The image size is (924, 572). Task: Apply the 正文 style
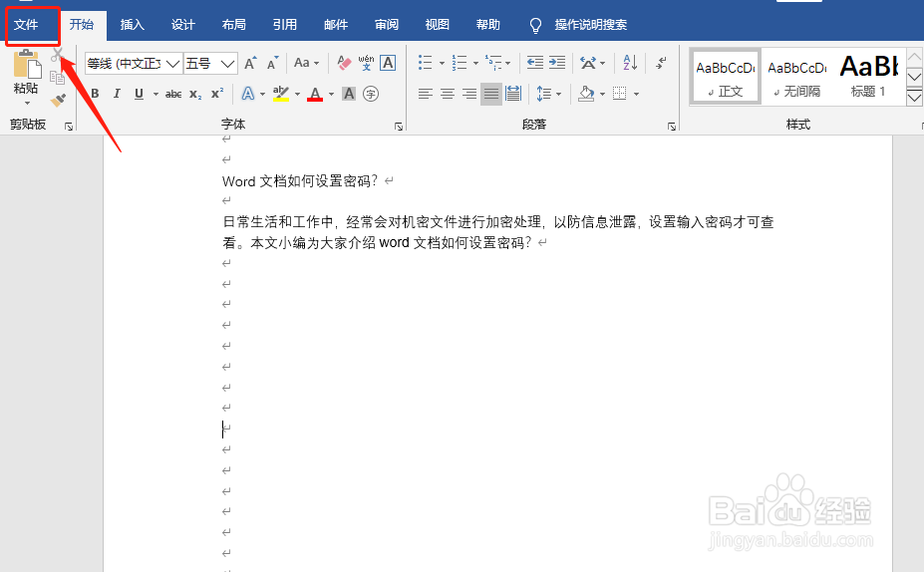click(x=725, y=77)
